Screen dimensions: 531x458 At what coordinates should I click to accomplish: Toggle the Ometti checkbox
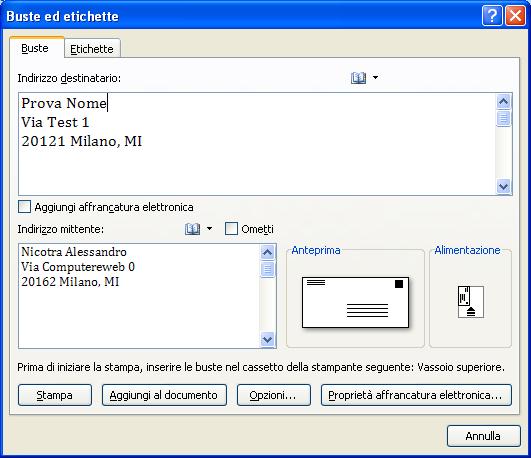(231, 229)
